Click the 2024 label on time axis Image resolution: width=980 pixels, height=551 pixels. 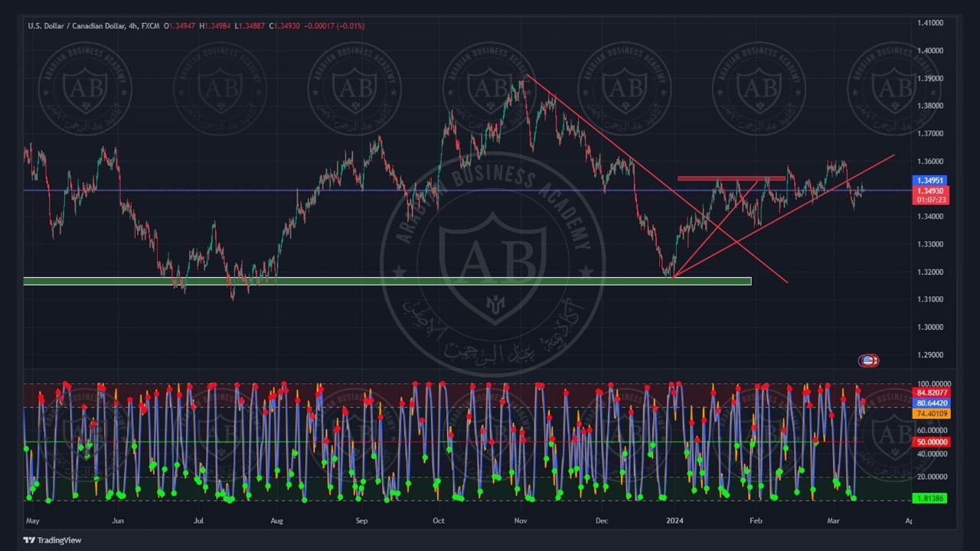[x=675, y=521]
